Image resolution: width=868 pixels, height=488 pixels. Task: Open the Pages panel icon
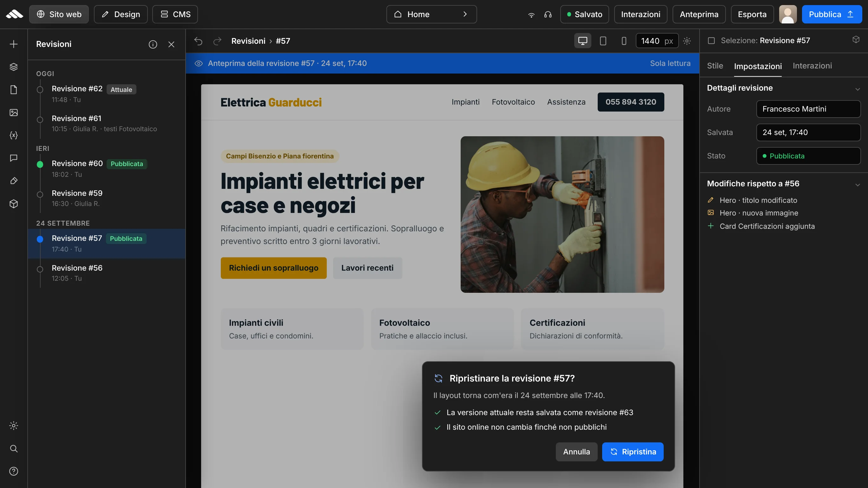pos(13,90)
